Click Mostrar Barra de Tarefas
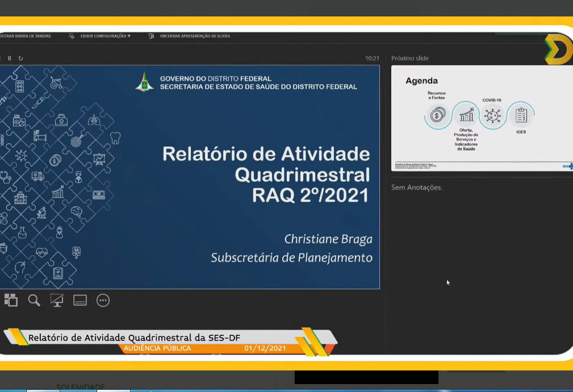Viewport: 573px width, 392px height. [x=25, y=36]
